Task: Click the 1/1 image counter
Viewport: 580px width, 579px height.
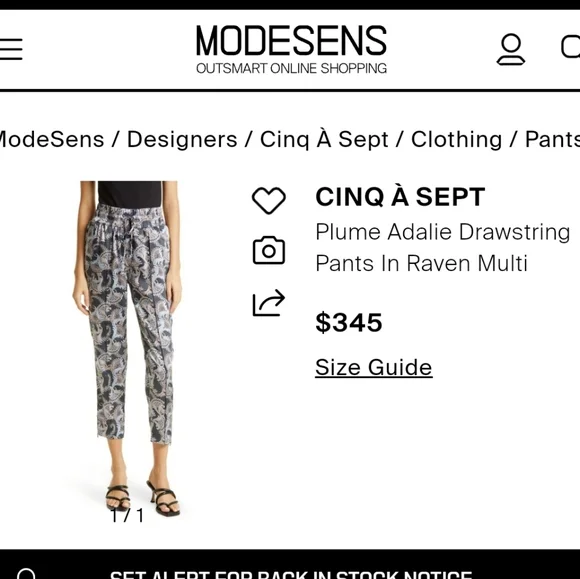Action: click(x=127, y=515)
